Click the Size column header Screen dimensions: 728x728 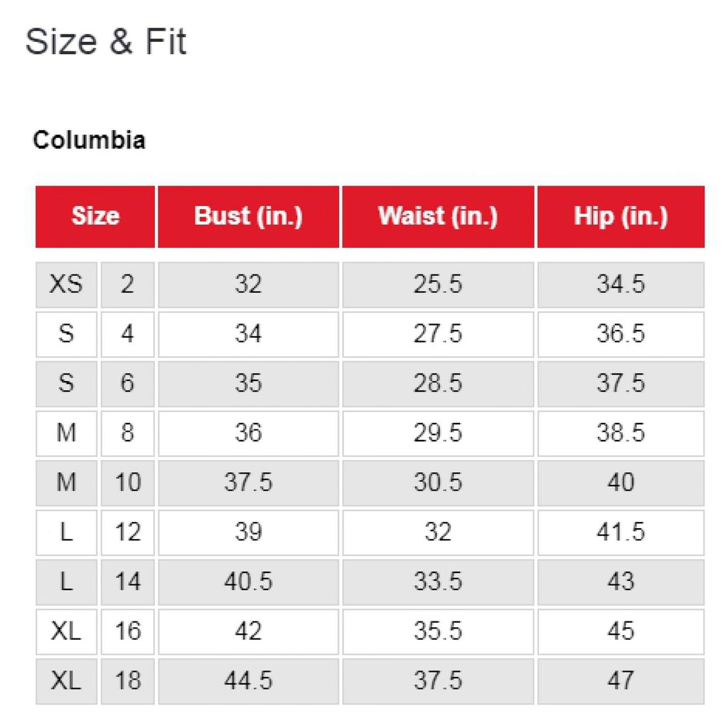coord(95,216)
